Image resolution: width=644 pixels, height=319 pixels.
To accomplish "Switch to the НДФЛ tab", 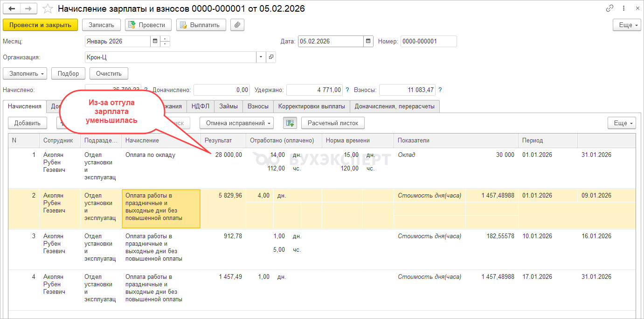I will click(x=201, y=106).
